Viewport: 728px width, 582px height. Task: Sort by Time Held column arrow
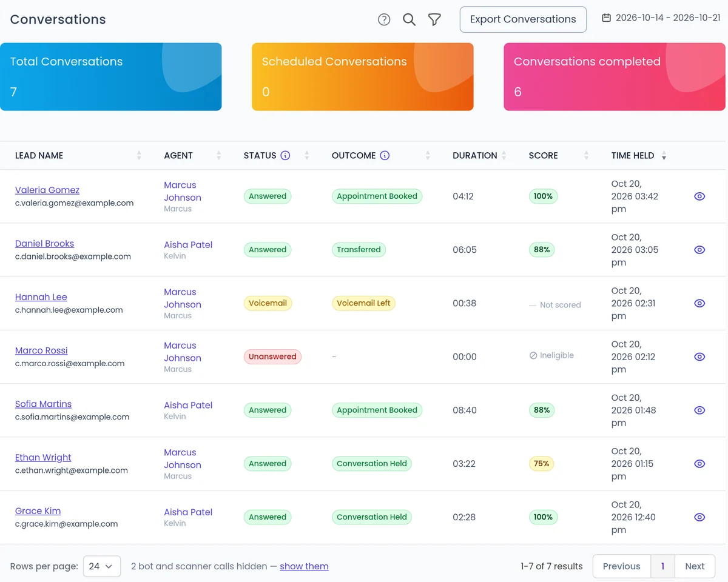point(664,156)
